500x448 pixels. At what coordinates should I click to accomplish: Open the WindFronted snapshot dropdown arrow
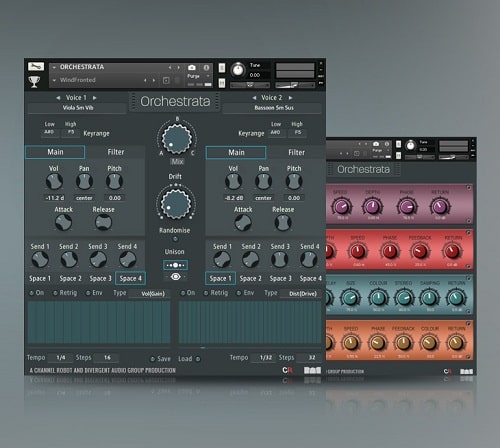(x=54, y=80)
